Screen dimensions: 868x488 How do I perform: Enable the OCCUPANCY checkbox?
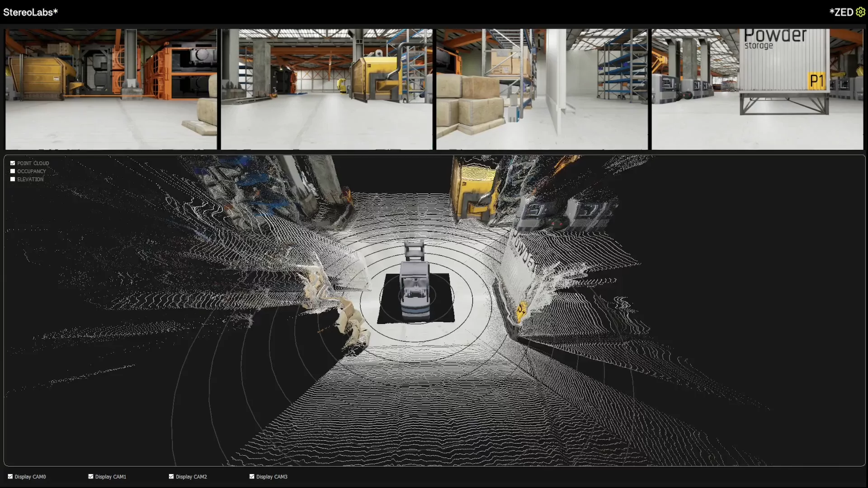click(13, 171)
